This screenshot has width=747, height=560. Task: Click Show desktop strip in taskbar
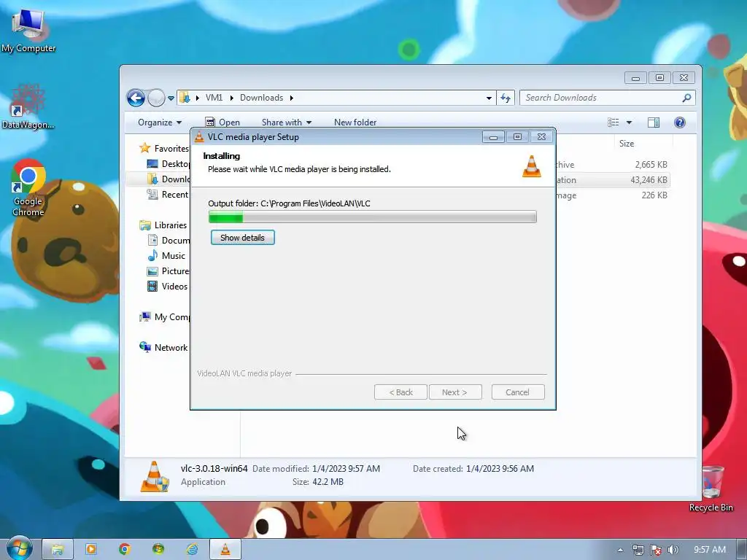pos(742,550)
